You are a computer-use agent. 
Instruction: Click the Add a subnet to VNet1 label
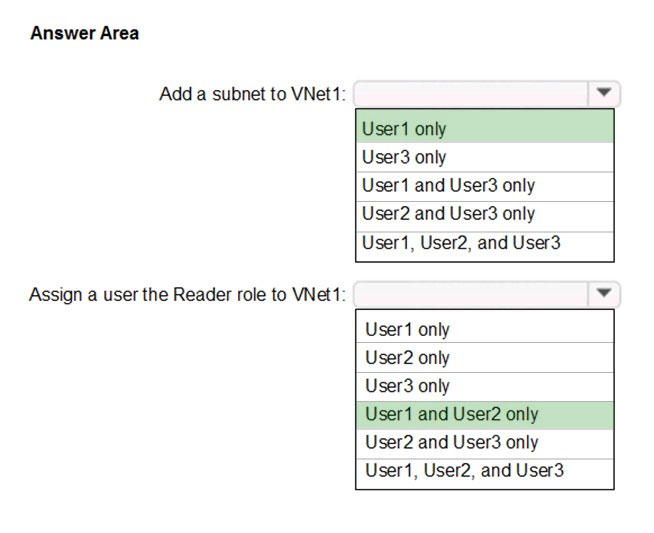pos(252,94)
